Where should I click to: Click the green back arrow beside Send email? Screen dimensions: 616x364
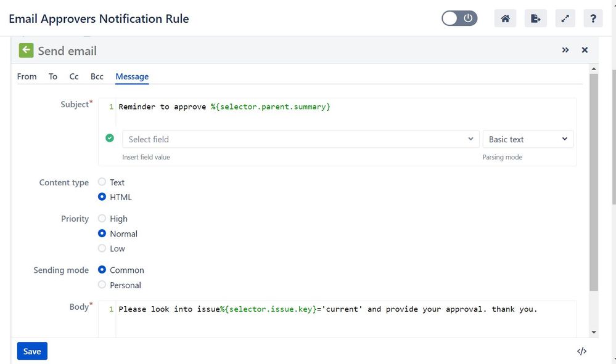(27, 51)
